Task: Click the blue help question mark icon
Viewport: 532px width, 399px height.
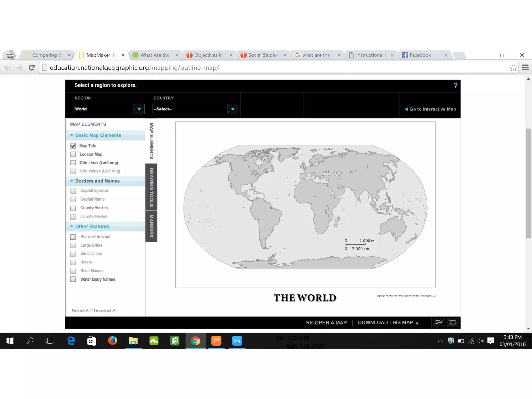Action: [x=455, y=86]
